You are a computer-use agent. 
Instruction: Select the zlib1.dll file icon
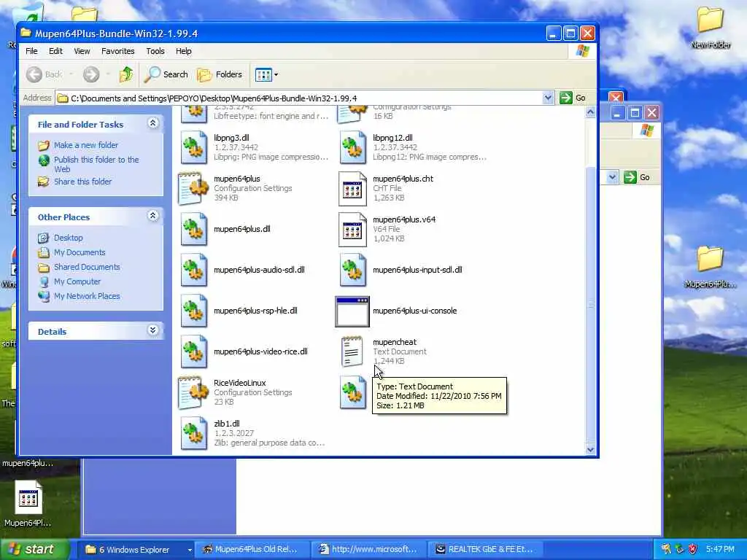193,433
